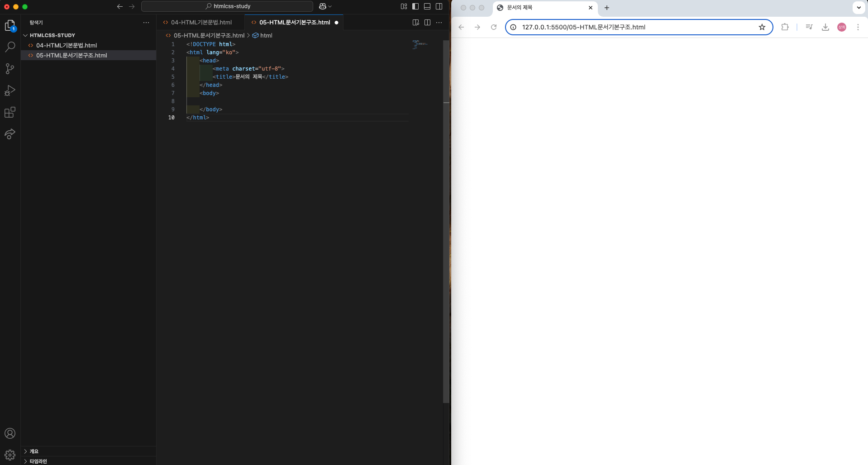This screenshot has width=868, height=465.
Task: Open Chrome media controls icon
Action: coord(809,27)
